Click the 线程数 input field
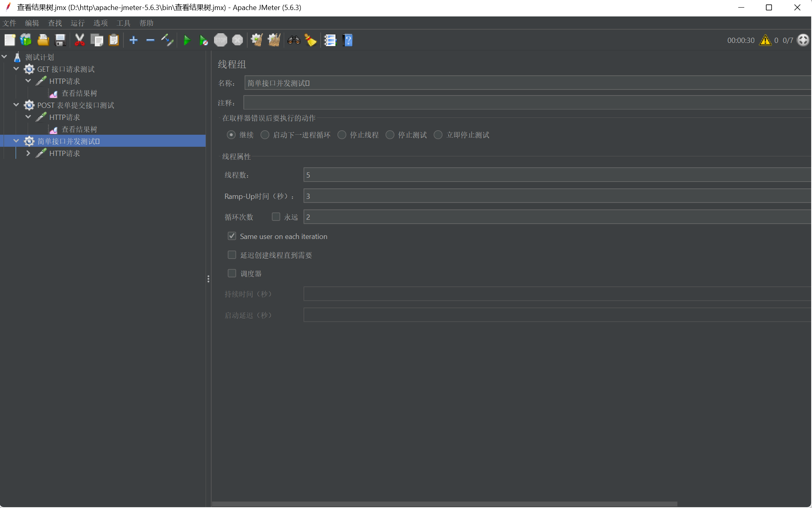The image size is (812, 508). (x=557, y=175)
